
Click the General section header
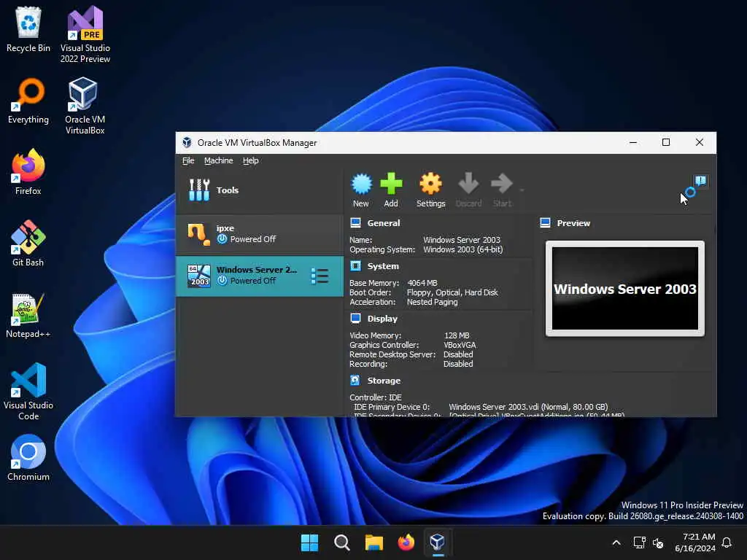pyautogui.click(x=384, y=223)
